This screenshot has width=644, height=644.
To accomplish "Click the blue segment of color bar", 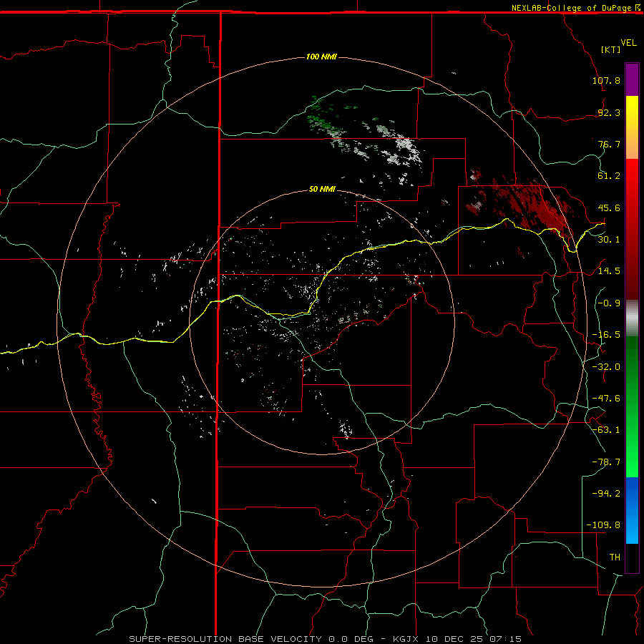I will click(x=632, y=510).
